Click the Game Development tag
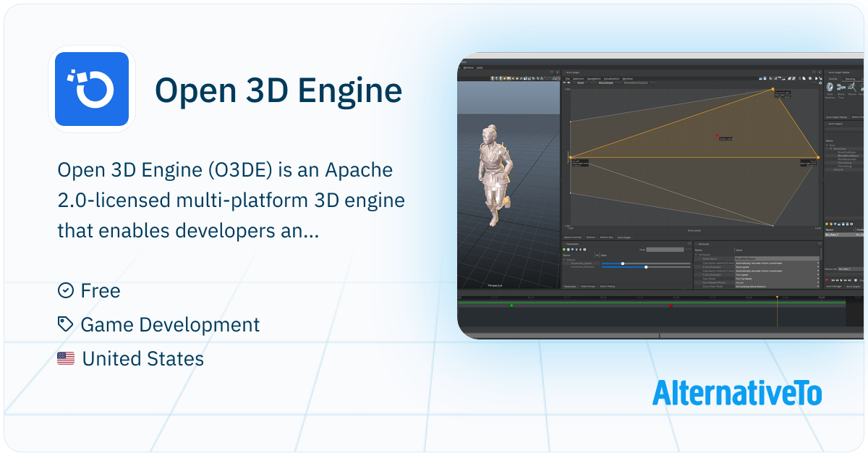 click(x=158, y=325)
